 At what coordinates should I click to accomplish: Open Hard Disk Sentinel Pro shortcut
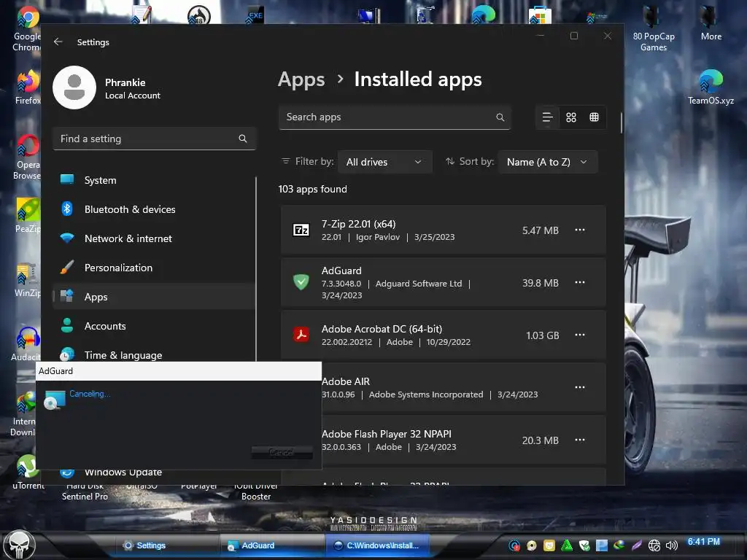pos(85,491)
